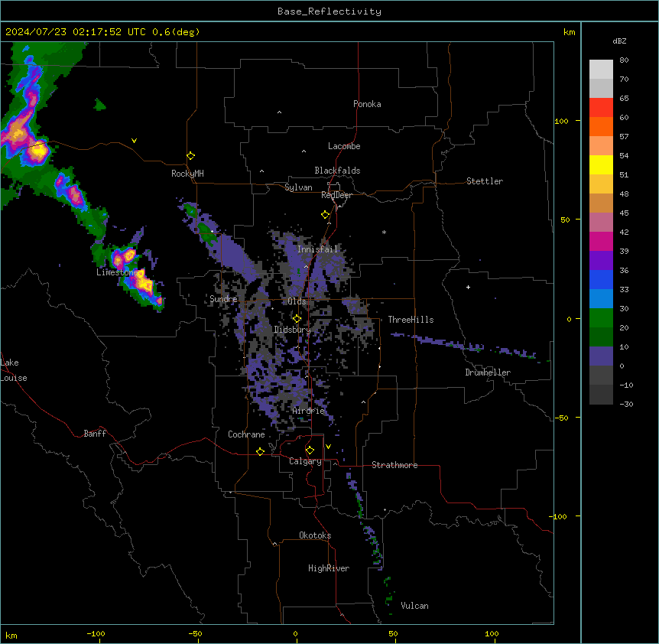Click the yellow 54 dBZ color swatch

coord(601,164)
